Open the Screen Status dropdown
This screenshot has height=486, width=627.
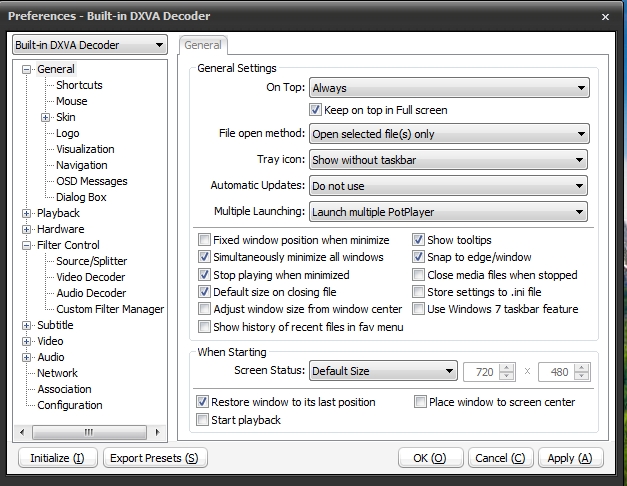click(x=383, y=371)
